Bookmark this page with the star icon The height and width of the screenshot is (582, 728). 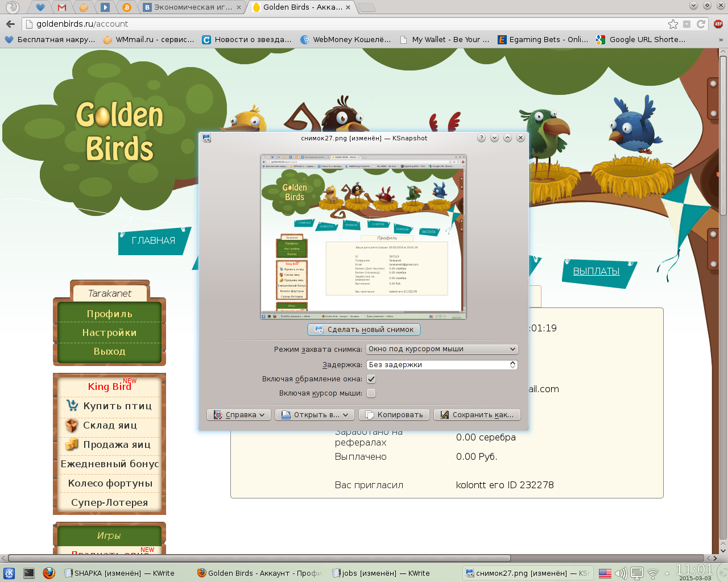(x=673, y=24)
